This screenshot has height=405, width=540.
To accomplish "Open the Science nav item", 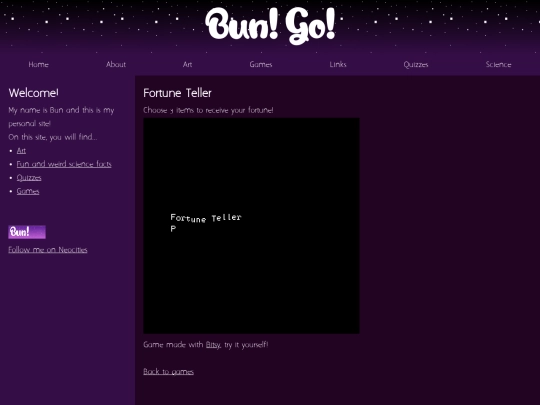I will click(x=498, y=64).
